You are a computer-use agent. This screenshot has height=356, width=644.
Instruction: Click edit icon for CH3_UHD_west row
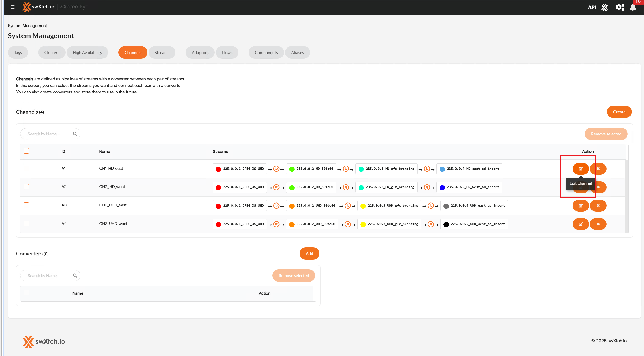point(581,224)
